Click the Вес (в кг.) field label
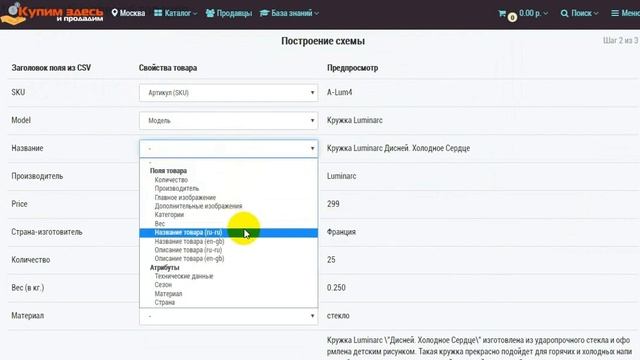The height and width of the screenshot is (360, 640). click(x=28, y=288)
